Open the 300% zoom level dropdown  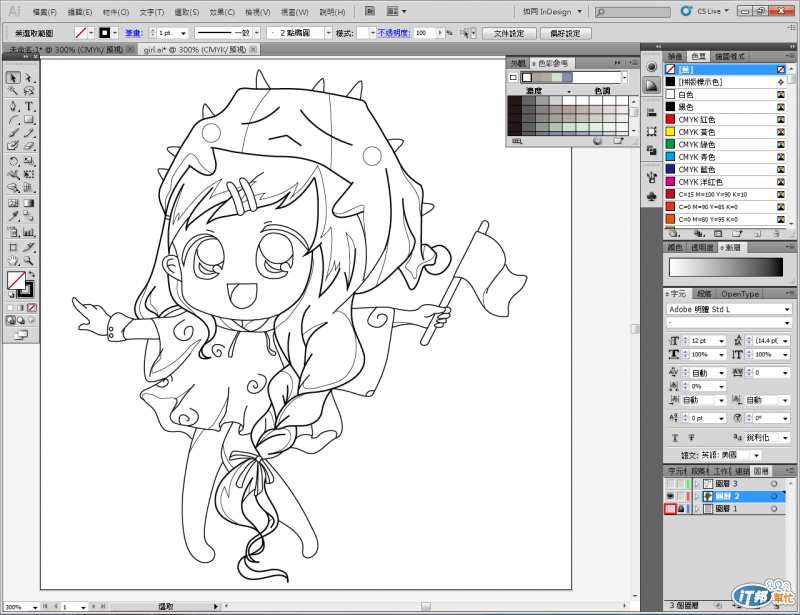click(x=35, y=607)
